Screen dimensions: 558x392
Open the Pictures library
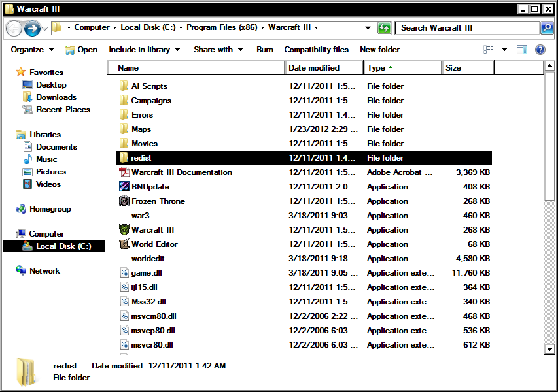coord(44,172)
